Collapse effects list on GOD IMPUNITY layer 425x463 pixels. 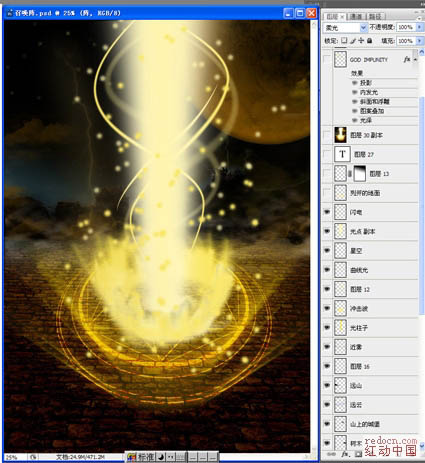[x=415, y=60]
